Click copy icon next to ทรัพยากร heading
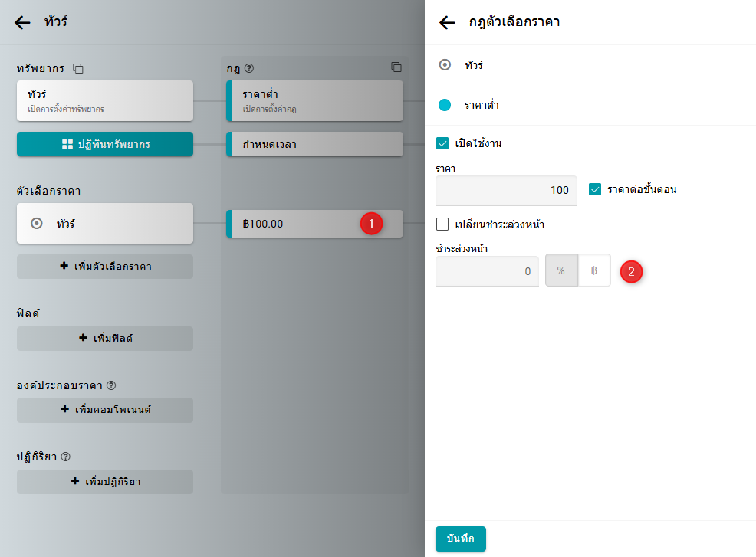Screen dimensions: 756x557 (78, 68)
